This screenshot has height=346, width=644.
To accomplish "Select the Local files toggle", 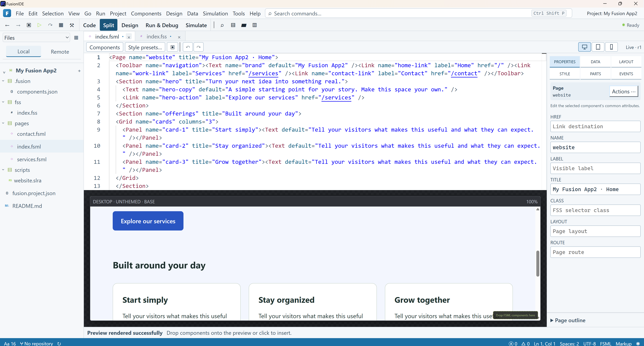I will coord(23,51).
